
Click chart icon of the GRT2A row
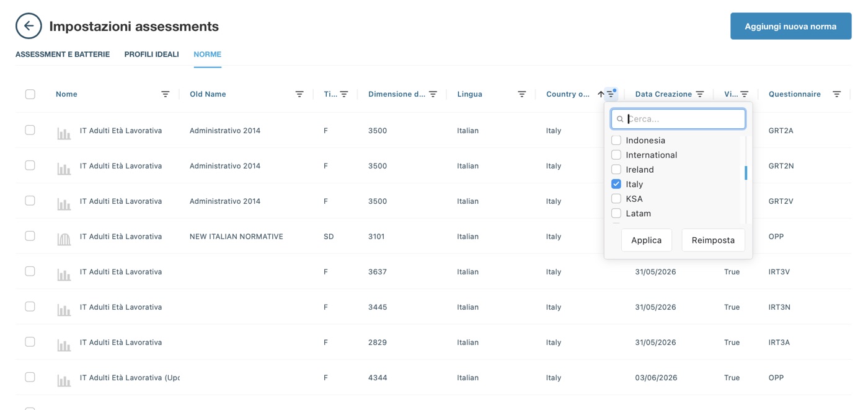(64, 133)
